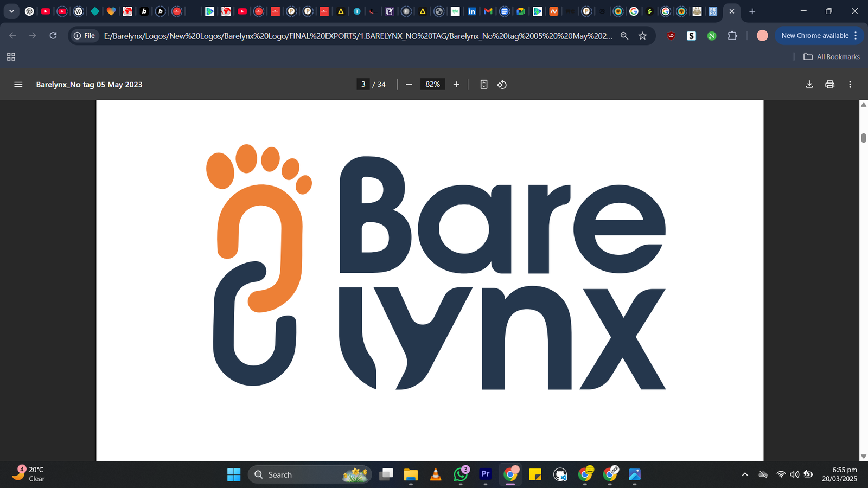Switch to the ChatGPT tab
This screenshot has width=868, height=488.
click(x=29, y=11)
